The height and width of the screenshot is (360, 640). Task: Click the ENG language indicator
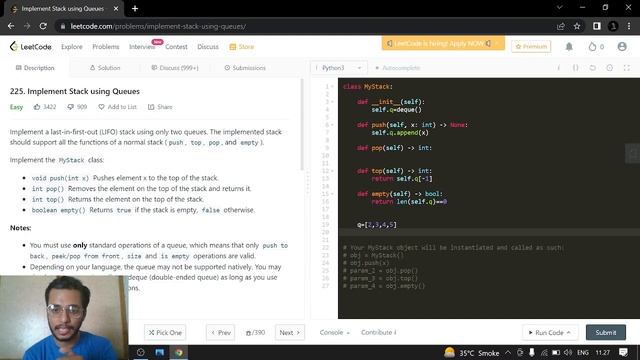point(583,353)
